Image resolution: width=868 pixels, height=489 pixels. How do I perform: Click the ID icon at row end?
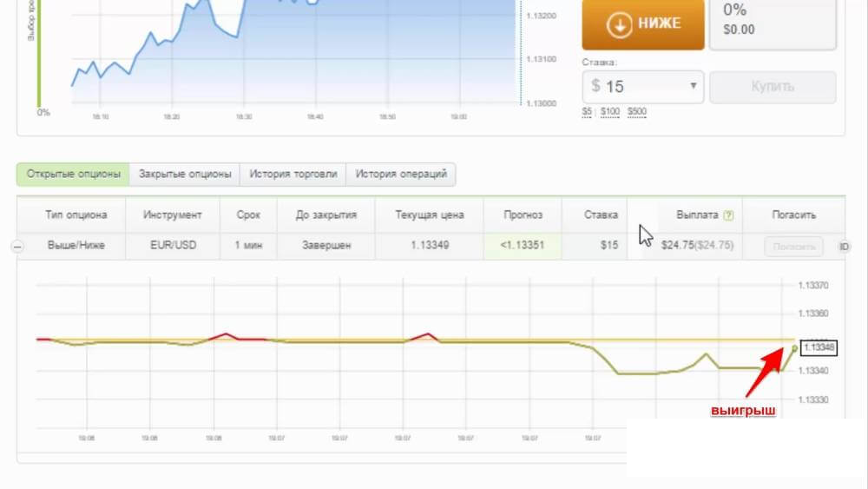(x=844, y=247)
